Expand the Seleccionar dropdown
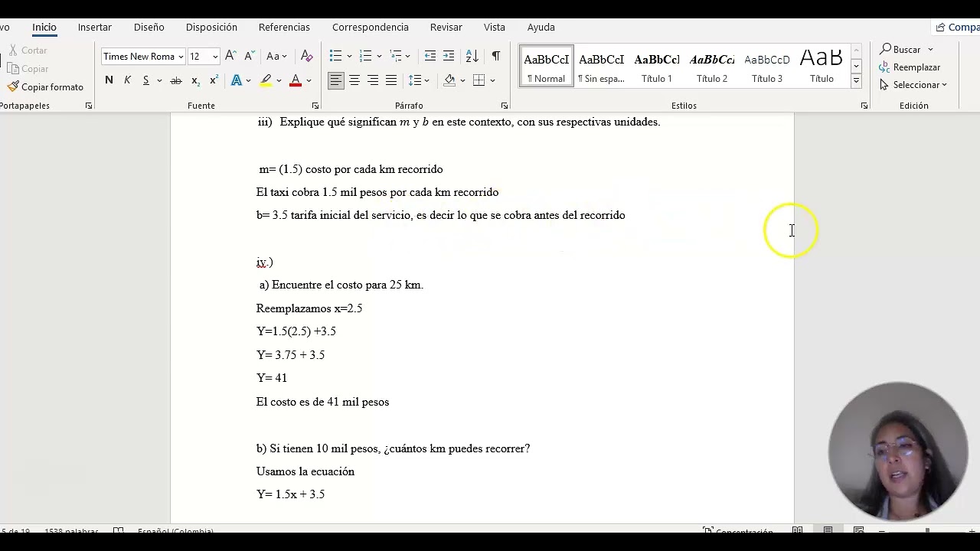Viewport: 980px width, 551px height. [913, 85]
